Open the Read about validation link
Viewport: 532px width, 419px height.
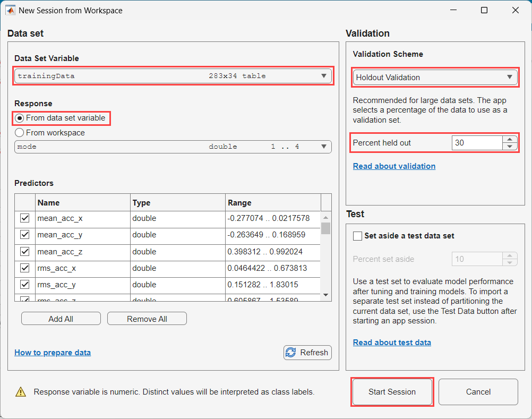(394, 166)
